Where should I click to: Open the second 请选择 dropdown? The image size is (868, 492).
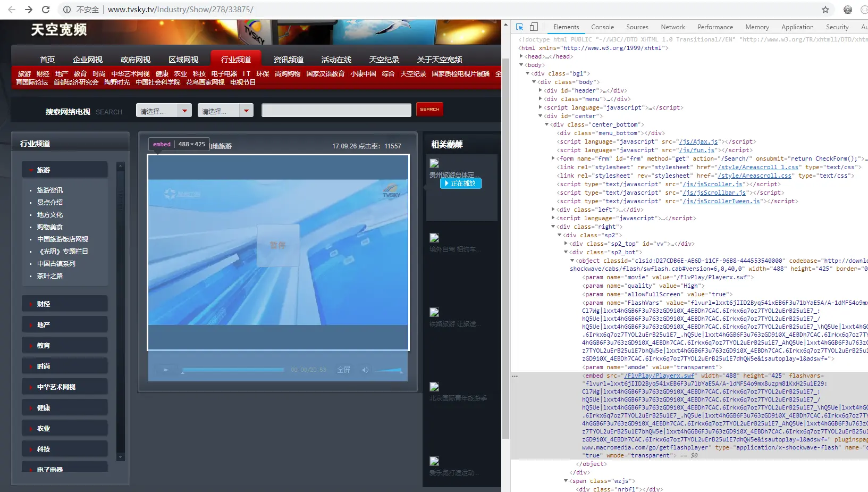225,111
